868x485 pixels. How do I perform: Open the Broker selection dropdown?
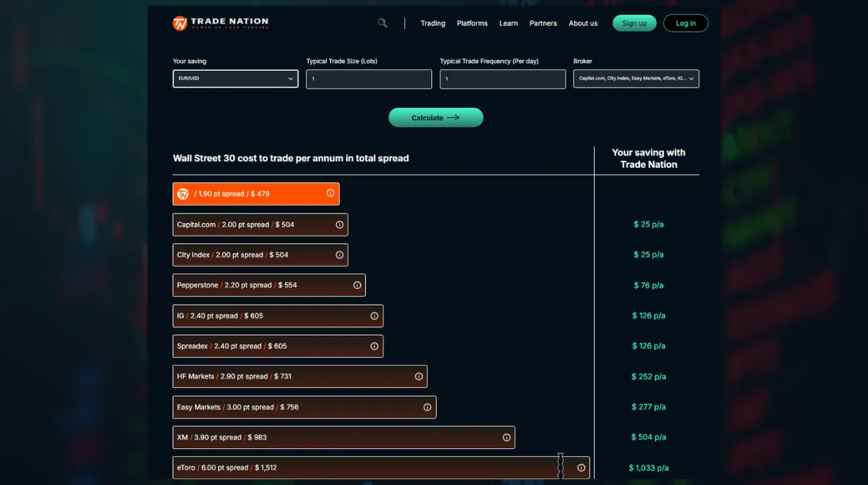click(637, 78)
